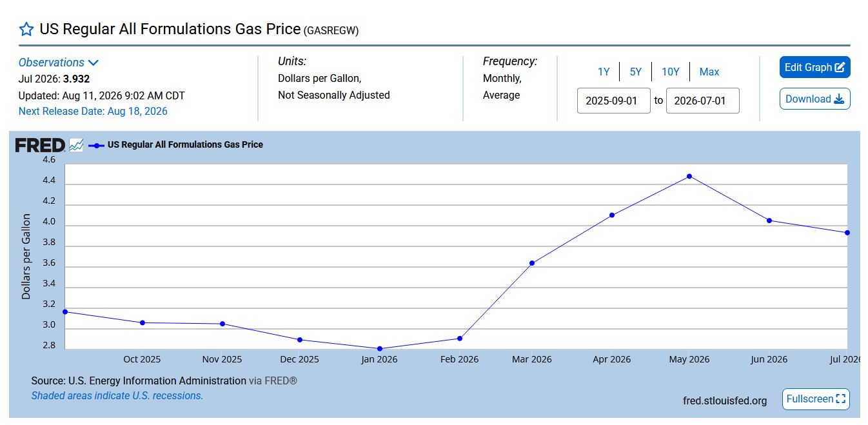Open the Edit Graph panel

pos(815,67)
